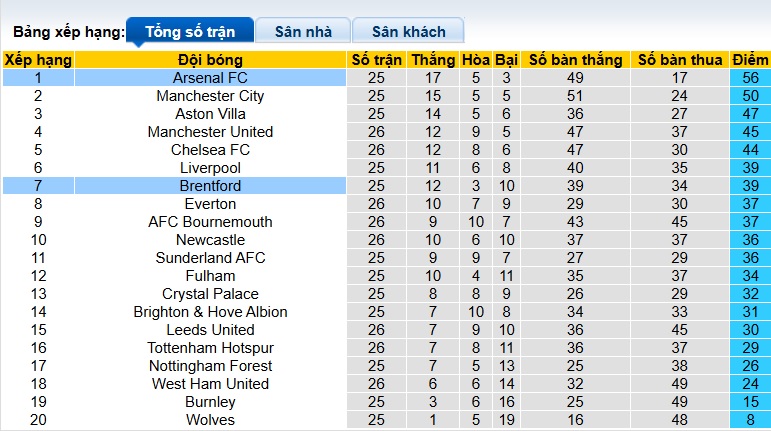Select the Sân khách tab
771x431 pixels.
point(408,31)
